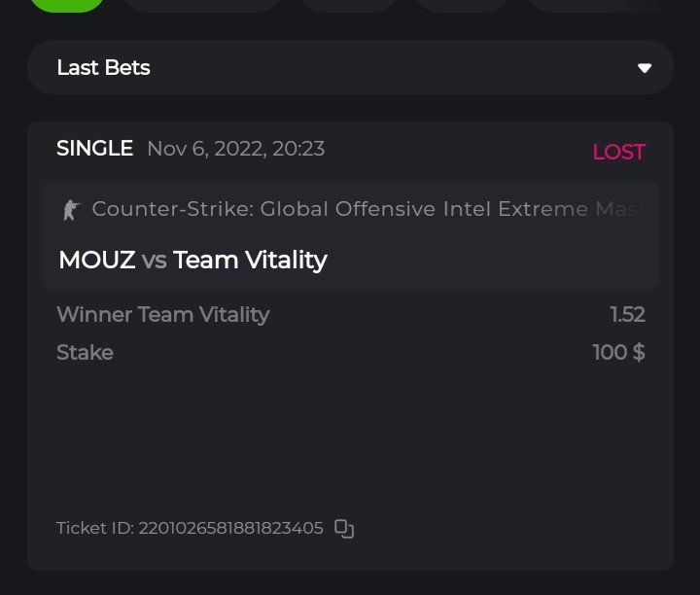Click the Stake label
This screenshot has width=700, height=595.
coord(85,352)
